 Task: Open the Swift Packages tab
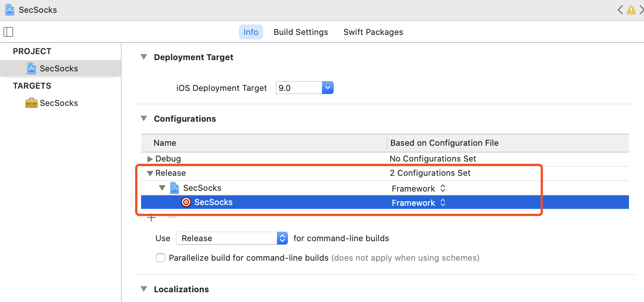[x=373, y=32]
